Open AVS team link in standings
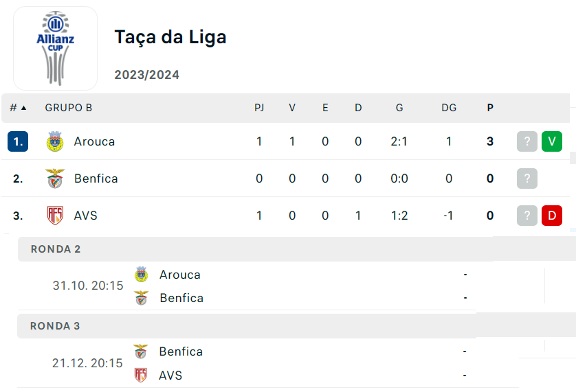This screenshot has width=576, height=392. (86, 216)
